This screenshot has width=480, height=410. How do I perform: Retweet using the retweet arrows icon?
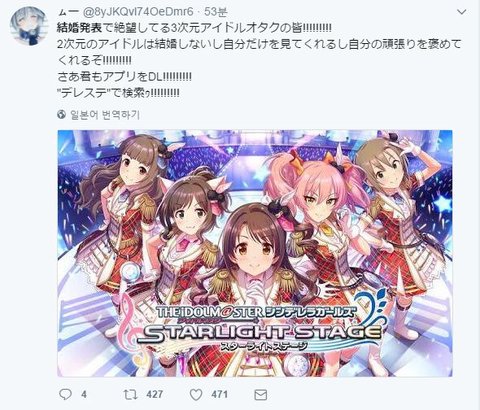pyautogui.click(x=130, y=394)
